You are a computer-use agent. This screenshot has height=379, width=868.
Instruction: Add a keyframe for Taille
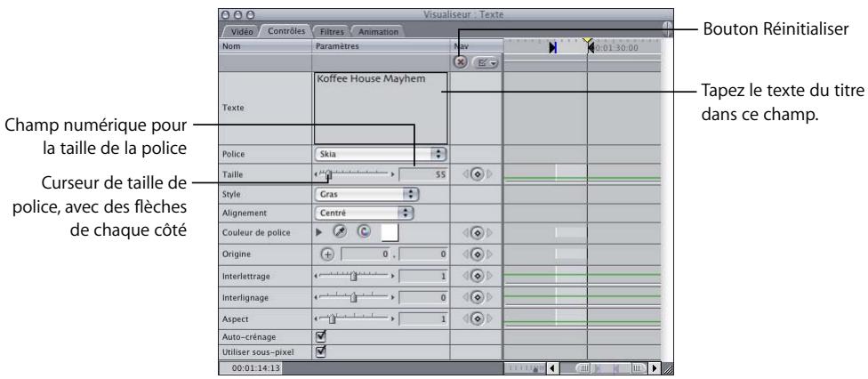[x=478, y=174]
